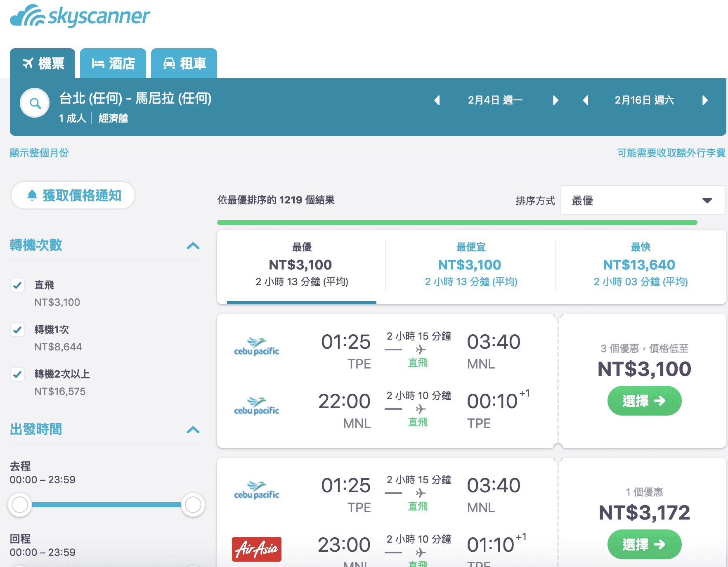Collapse the 出發時間 filter section
This screenshot has height=567, width=728.
pyautogui.click(x=193, y=430)
